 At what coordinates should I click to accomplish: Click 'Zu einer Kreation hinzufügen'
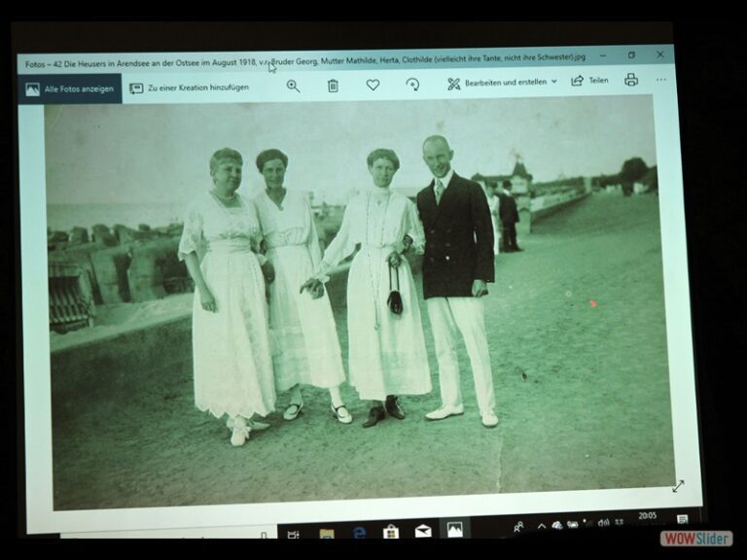tap(189, 87)
